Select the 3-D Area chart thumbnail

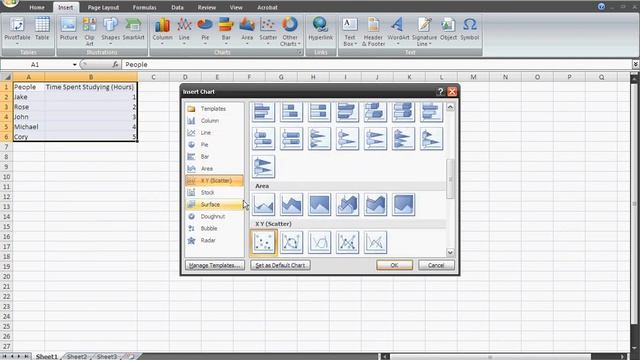(347, 204)
